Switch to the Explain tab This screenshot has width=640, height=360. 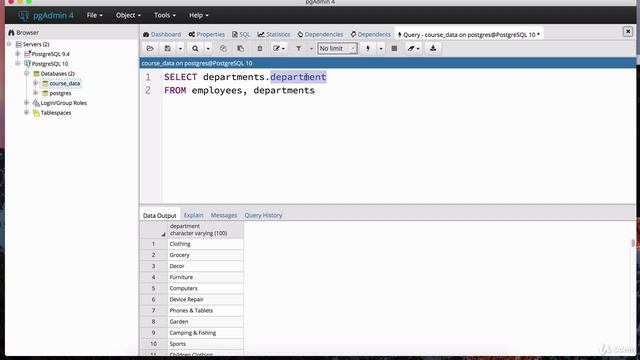tap(193, 215)
